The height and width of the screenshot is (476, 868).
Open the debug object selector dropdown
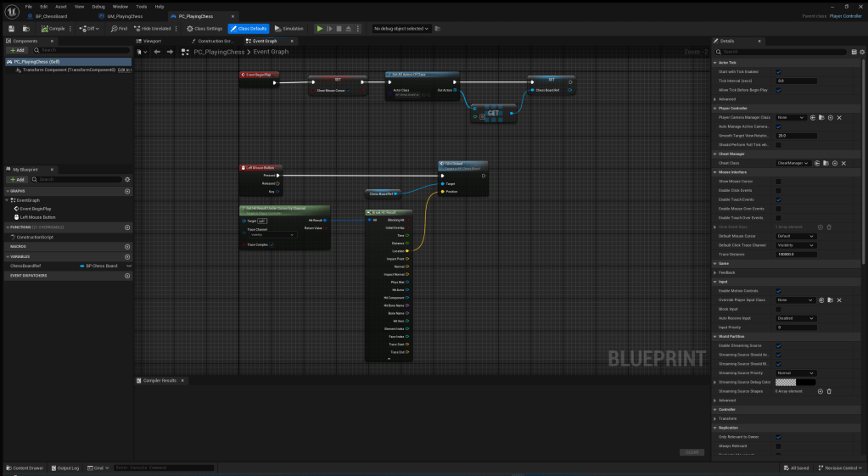pyautogui.click(x=401, y=29)
